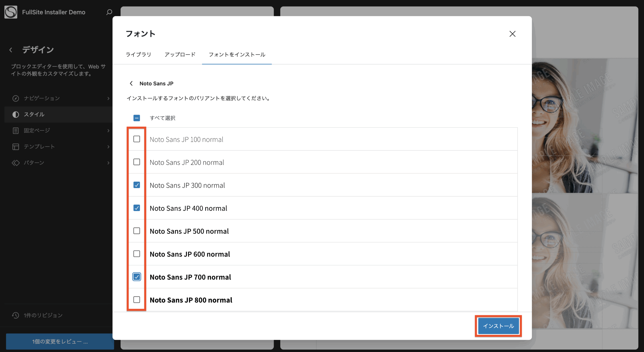Expand the 固定ページ chevron
644x352 pixels.
[x=108, y=130]
